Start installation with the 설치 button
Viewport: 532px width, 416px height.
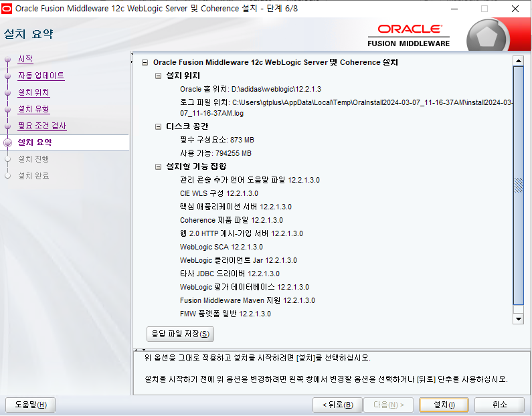point(444,405)
